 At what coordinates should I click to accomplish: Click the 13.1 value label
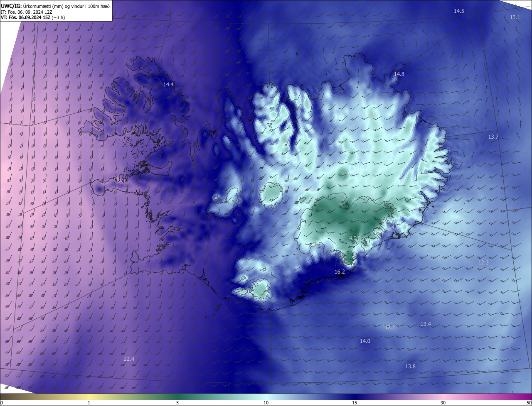pos(515,17)
